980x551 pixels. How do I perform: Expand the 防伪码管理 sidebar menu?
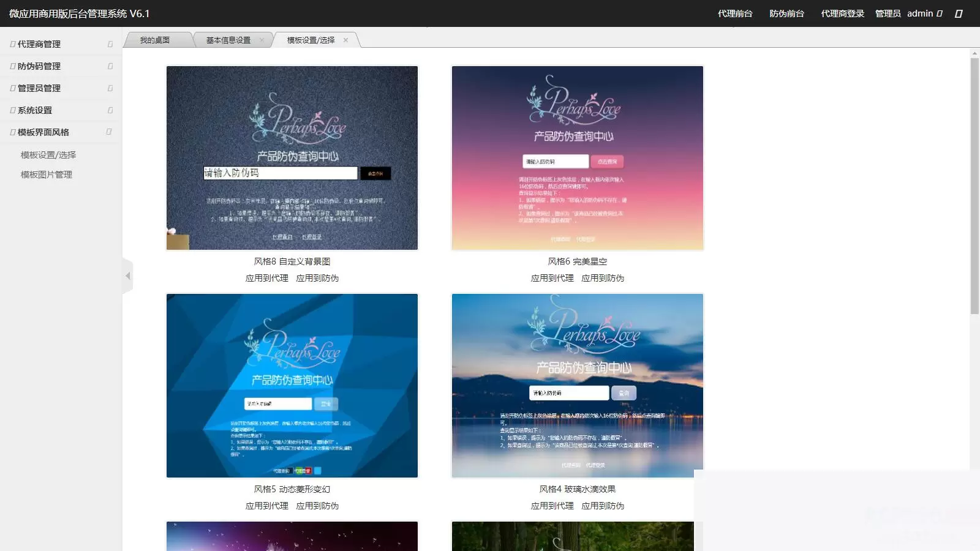point(61,66)
